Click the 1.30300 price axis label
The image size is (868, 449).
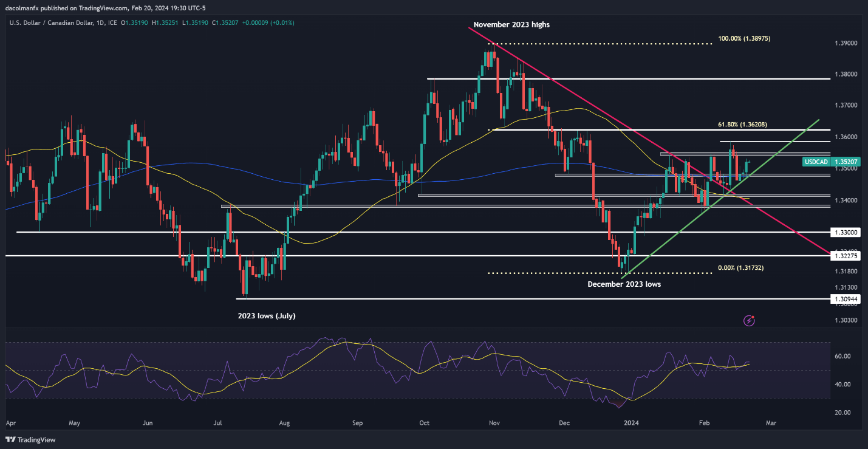[x=846, y=320]
